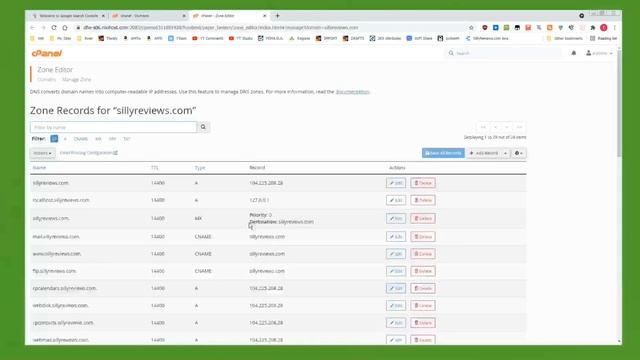640x360 pixels.
Task: Jump to last page of zone records
Action: 519,127
